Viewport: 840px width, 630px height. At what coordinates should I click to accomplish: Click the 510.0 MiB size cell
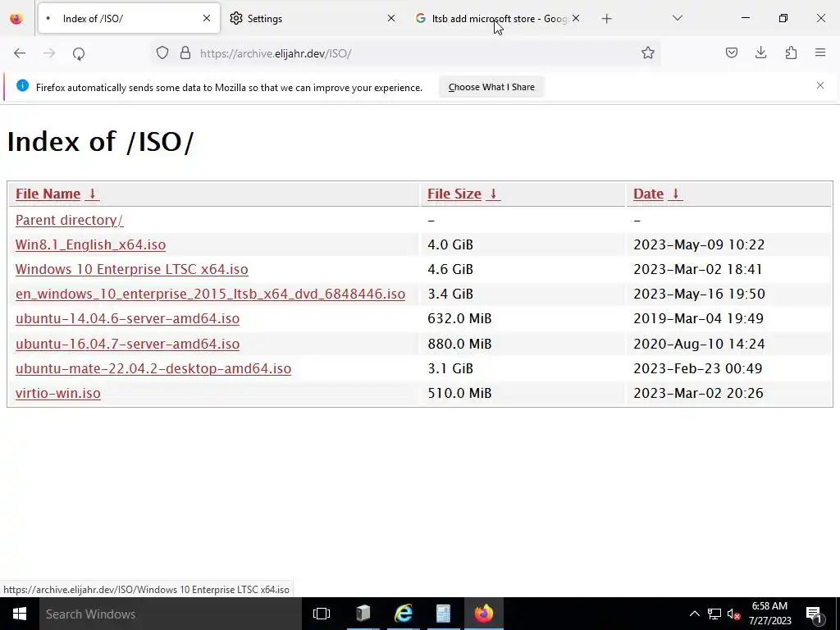[x=522, y=393]
